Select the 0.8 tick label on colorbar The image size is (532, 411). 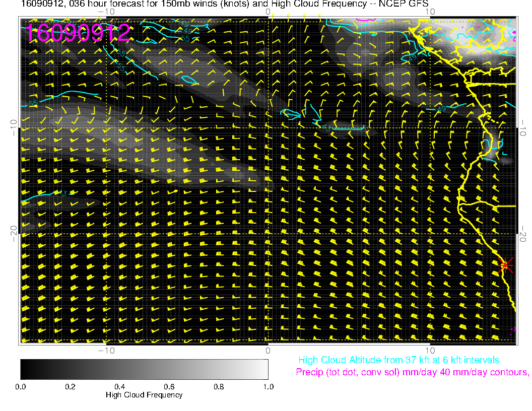click(219, 387)
